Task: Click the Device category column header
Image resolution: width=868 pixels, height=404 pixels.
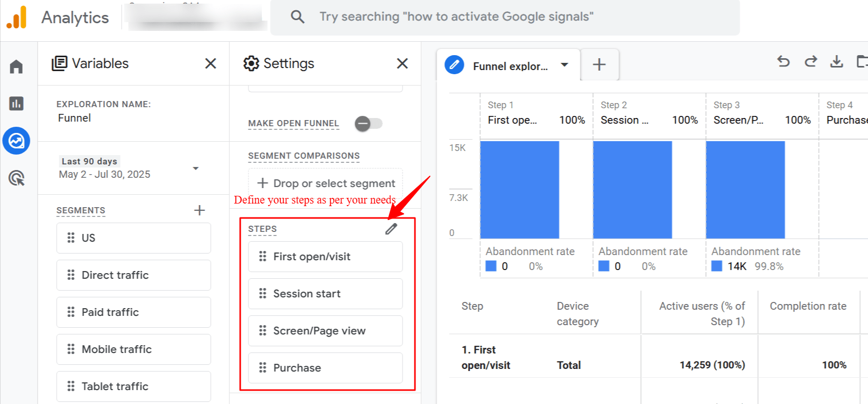Action: pyautogui.click(x=578, y=314)
